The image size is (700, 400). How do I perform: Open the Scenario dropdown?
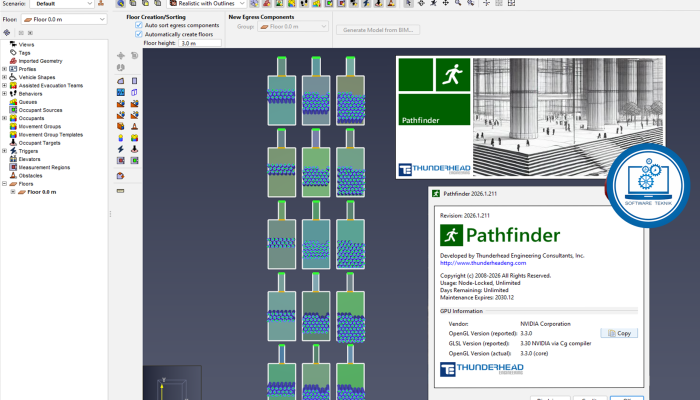pos(62,4)
